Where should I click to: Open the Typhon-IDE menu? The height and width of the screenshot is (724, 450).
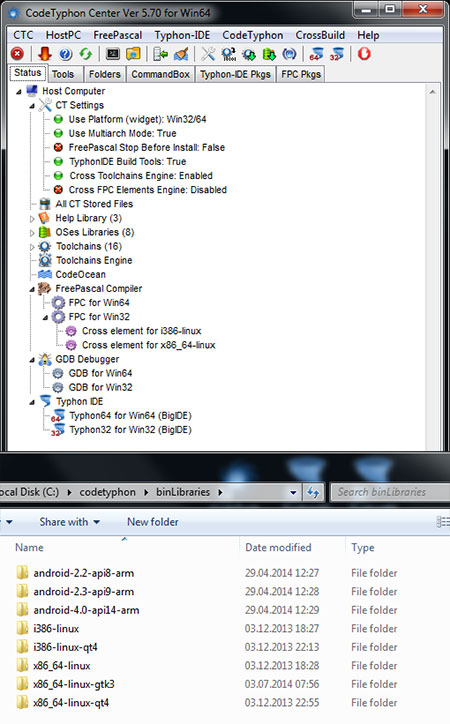click(x=182, y=35)
